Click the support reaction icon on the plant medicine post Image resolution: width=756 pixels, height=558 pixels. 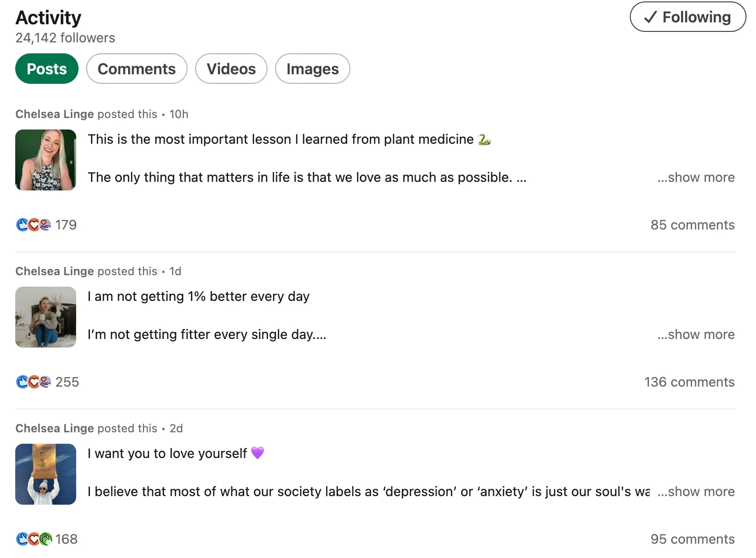(x=45, y=225)
